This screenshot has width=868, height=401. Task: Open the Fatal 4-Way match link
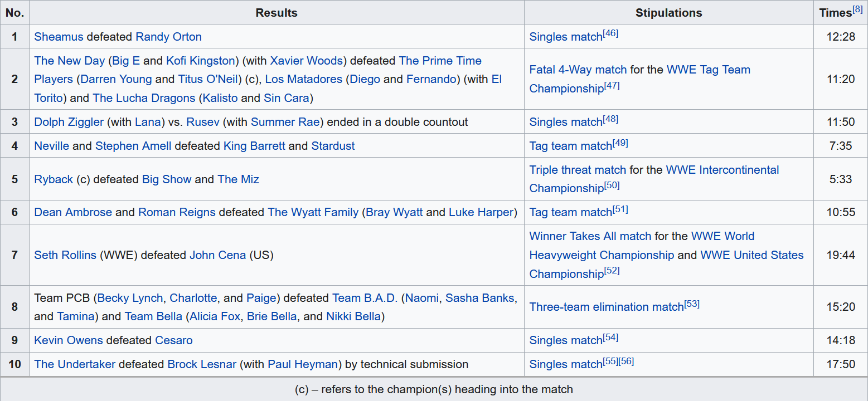[578, 70]
